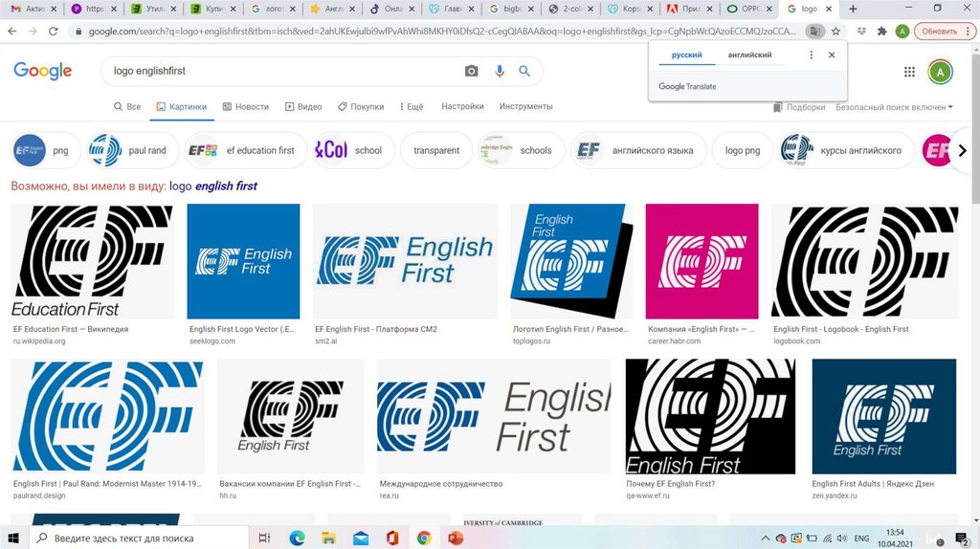The height and width of the screenshot is (549, 980).
Task: Switch to Все results tab
Action: 127,107
